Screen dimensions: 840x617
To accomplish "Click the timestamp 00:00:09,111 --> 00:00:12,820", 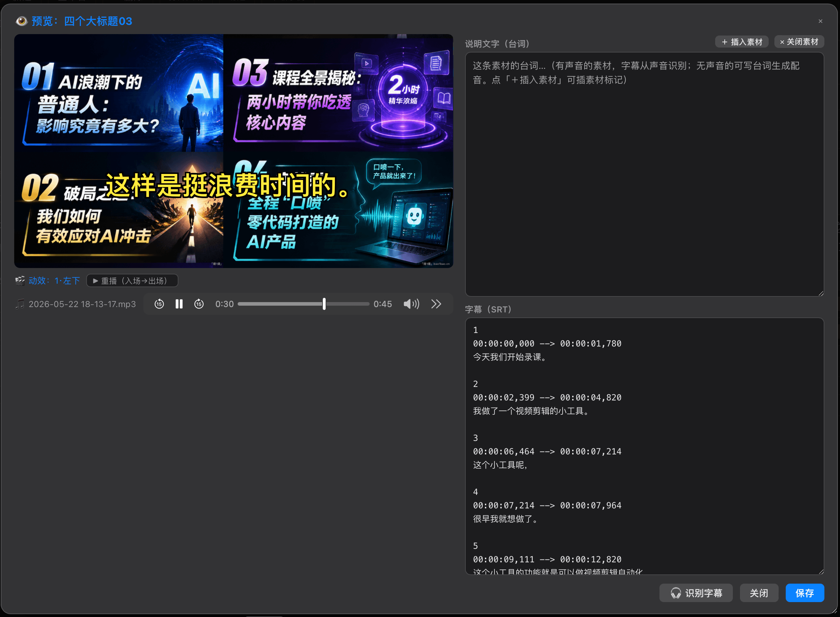I will tap(547, 559).
